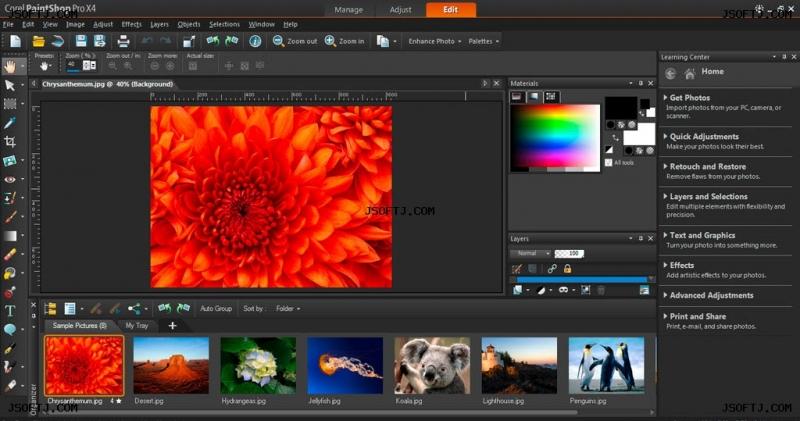Open the folder icon to browse files
This screenshot has width=800, height=421.
click(39, 41)
